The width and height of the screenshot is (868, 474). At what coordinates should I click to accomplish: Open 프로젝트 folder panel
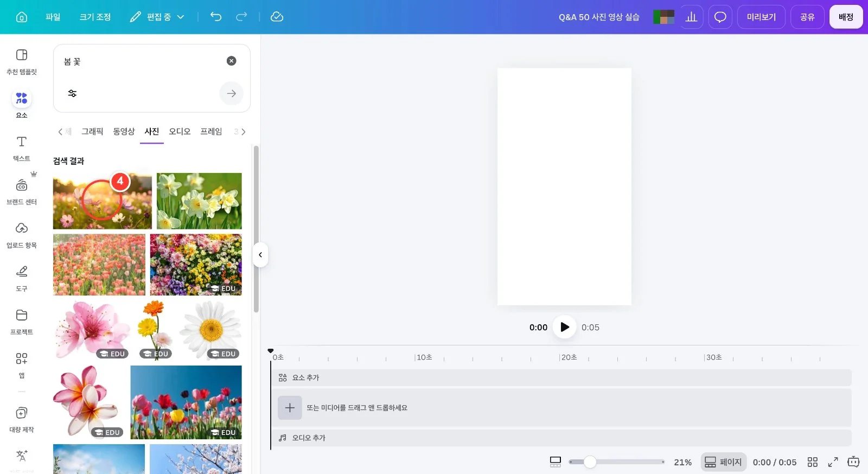[22, 322]
